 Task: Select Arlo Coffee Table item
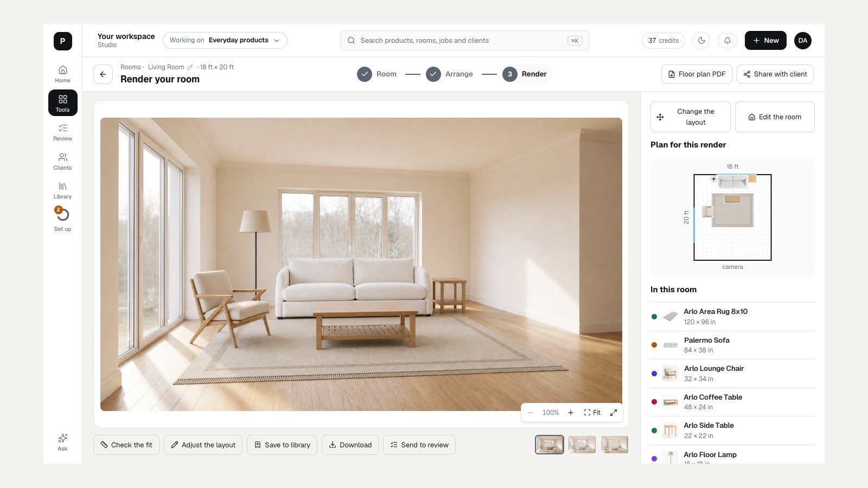point(732,402)
